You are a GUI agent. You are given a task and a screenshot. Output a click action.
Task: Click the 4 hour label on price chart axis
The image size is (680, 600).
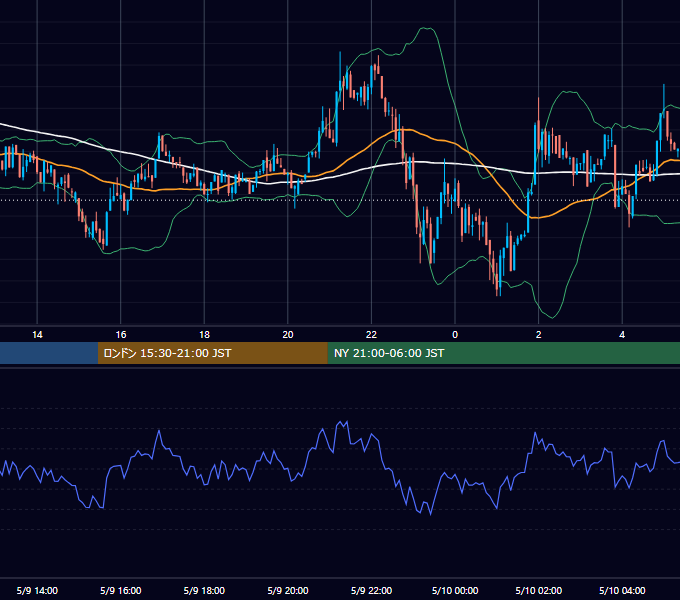point(622,334)
